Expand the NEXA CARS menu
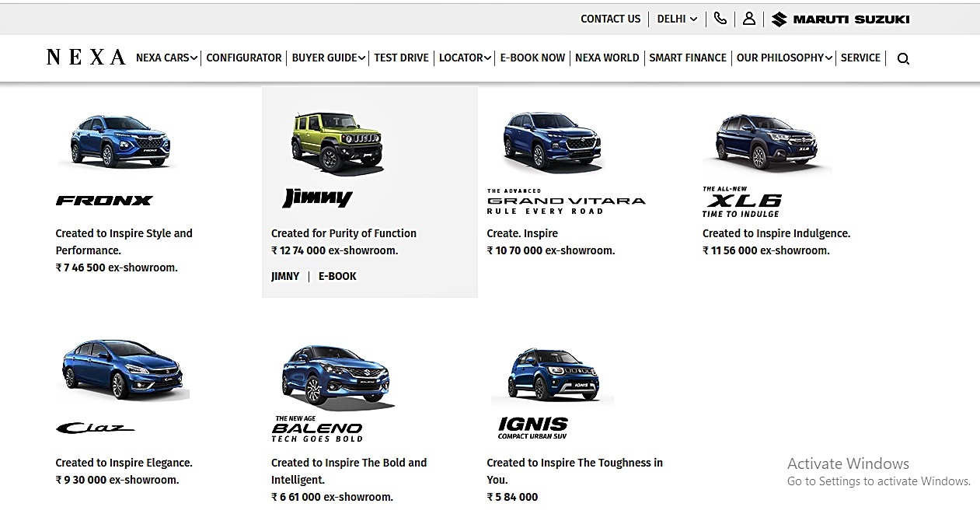Image resolution: width=980 pixels, height=514 pixels. click(166, 58)
